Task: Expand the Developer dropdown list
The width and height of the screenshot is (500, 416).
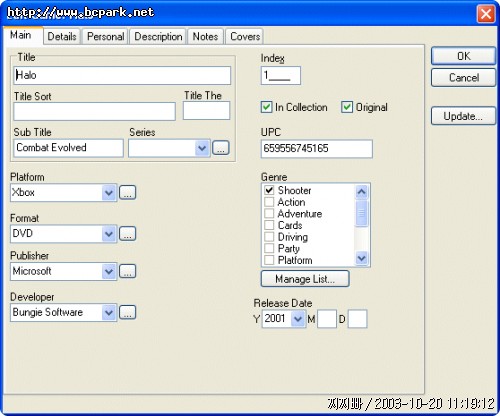Action: 109,313
